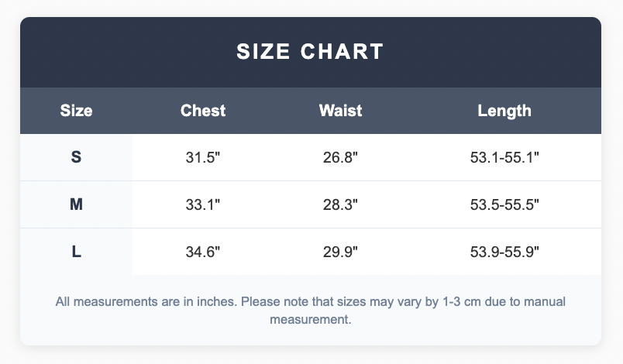Click waist value 29.9" in L row
The width and height of the screenshot is (623, 364).
tap(340, 252)
